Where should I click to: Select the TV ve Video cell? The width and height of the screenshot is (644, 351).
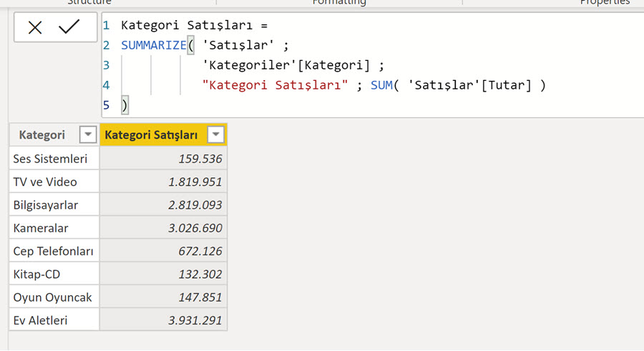(x=54, y=182)
